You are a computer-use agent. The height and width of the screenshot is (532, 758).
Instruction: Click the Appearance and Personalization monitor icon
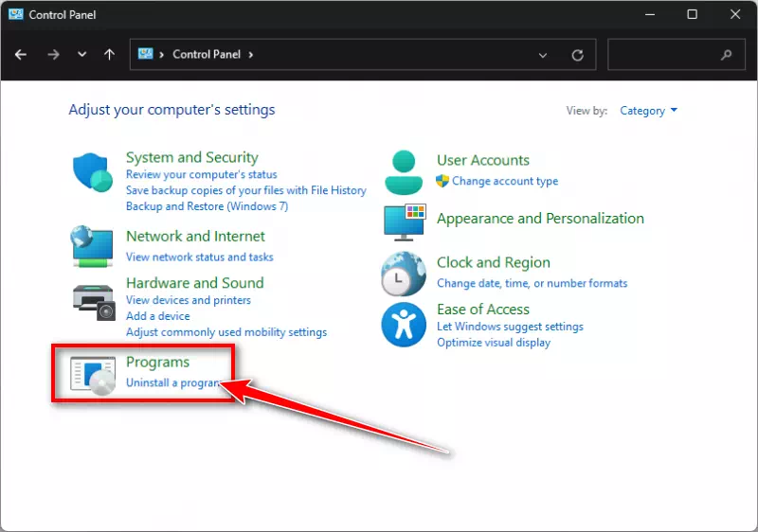405,222
